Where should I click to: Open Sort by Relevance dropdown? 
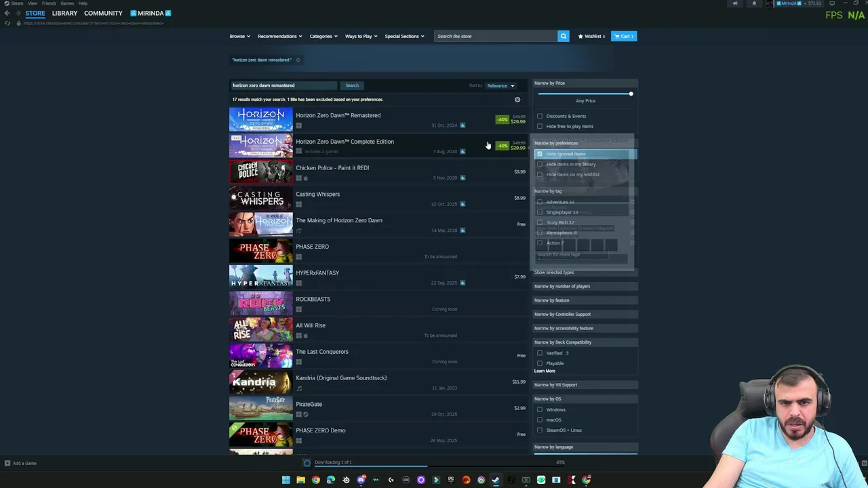pos(500,85)
